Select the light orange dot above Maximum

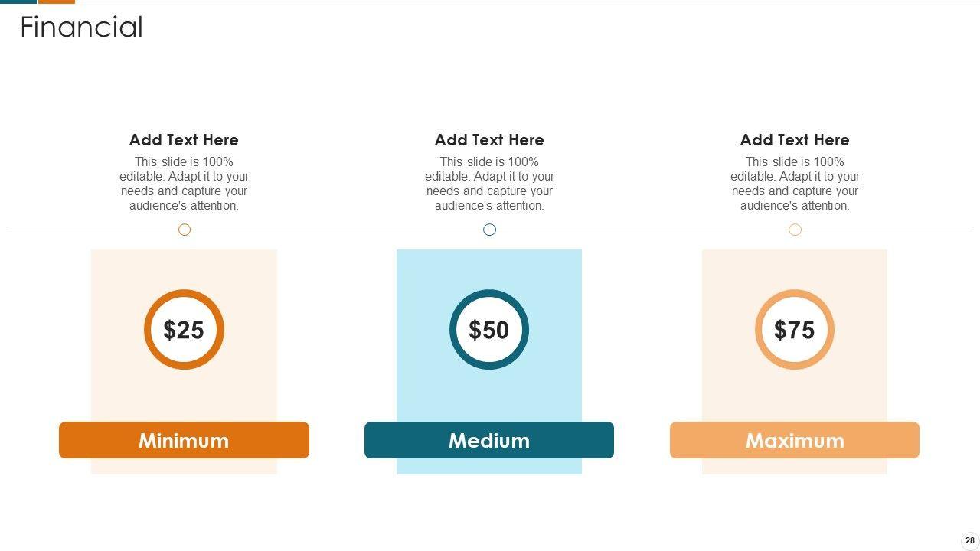pyautogui.click(x=795, y=230)
